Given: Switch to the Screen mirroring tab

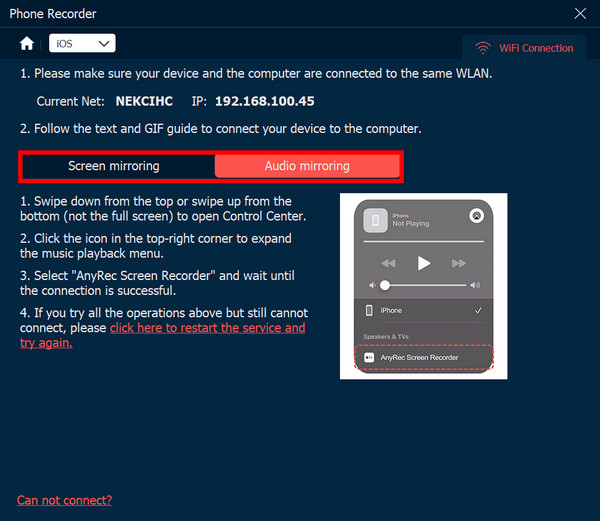Looking at the screenshot, I should 114,166.
